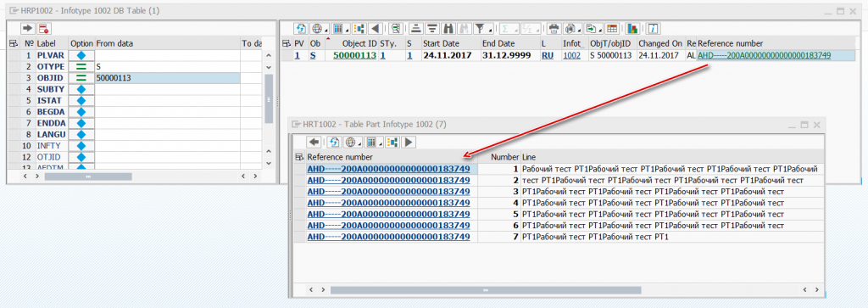Sort ascending in the HRP1002 result toolbar

[x=417, y=28]
